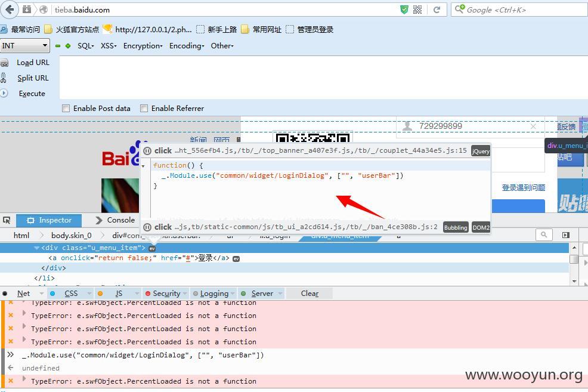588x392 pixels.
Task: Toggle the CSS console filter
Action: click(71, 294)
